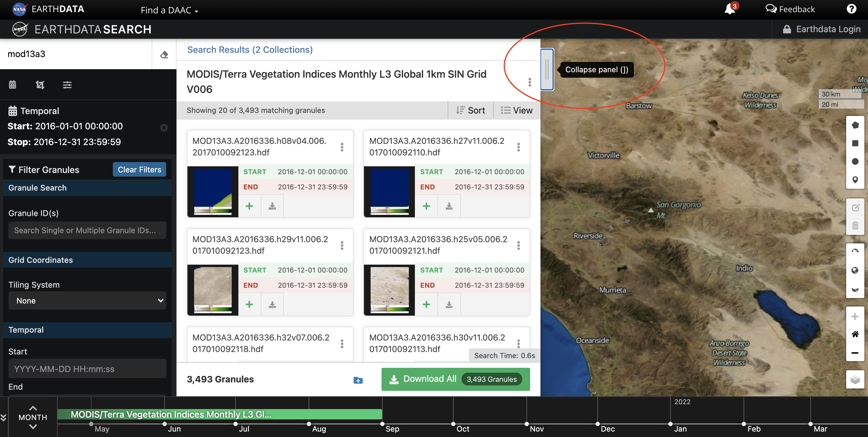The width and height of the screenshot is (868, 437).
Task: Select granule title MOD13A3.A2016336.h30v11
Action: point(437,343)
